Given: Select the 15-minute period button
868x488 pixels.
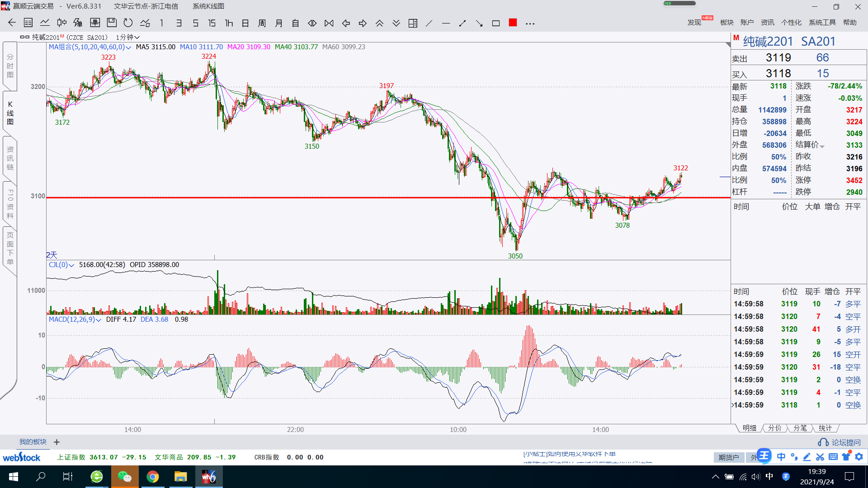Looking at the screenshot, I should (x=212, y=23).
